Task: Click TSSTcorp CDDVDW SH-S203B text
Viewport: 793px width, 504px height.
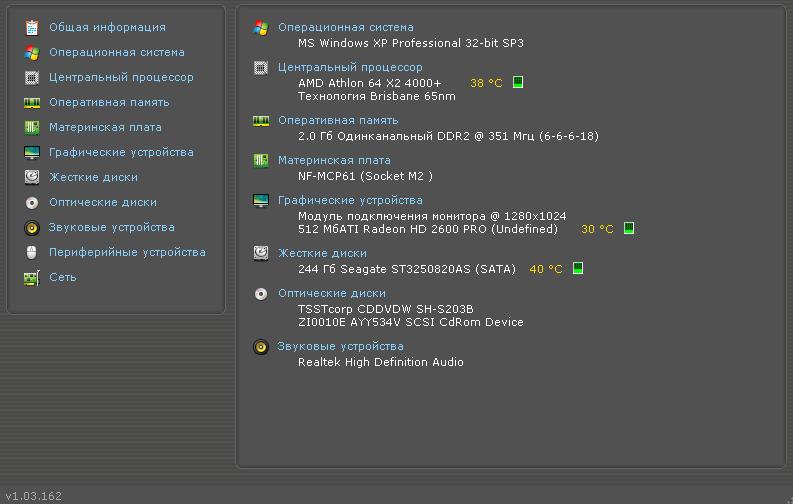Action: tap(386, 309)
